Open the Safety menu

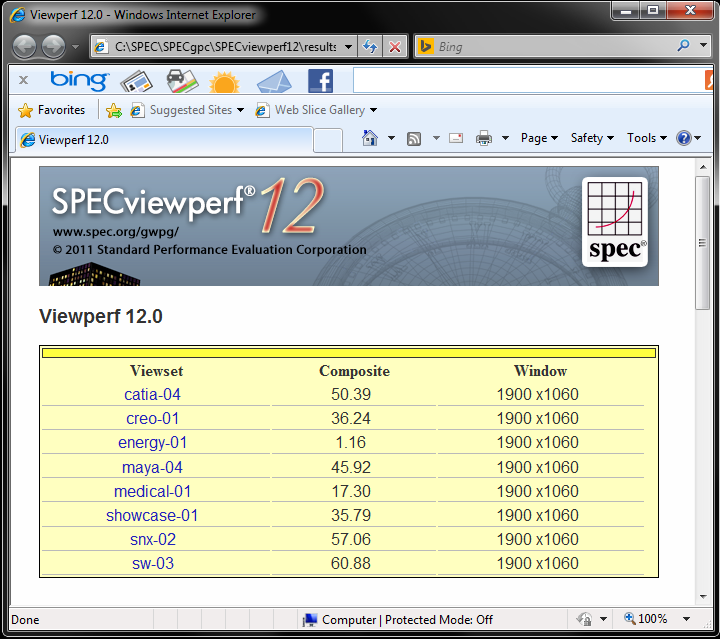tap(592, 138)
